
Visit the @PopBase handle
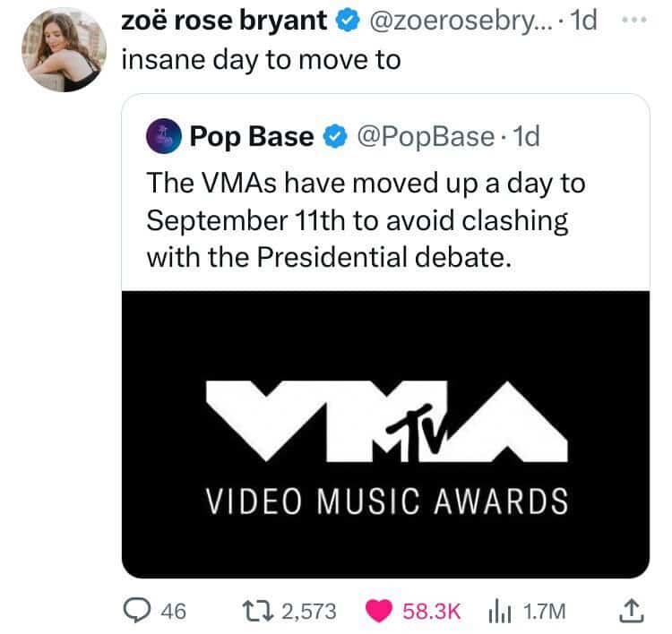pyautogui.click(x=426, y=137)
